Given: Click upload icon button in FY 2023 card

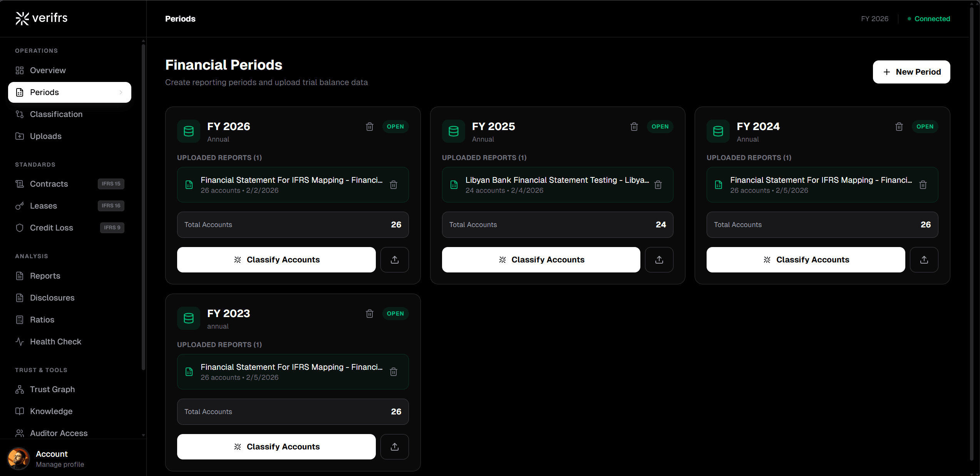Looking at the screenshot, I should point(394,447).
